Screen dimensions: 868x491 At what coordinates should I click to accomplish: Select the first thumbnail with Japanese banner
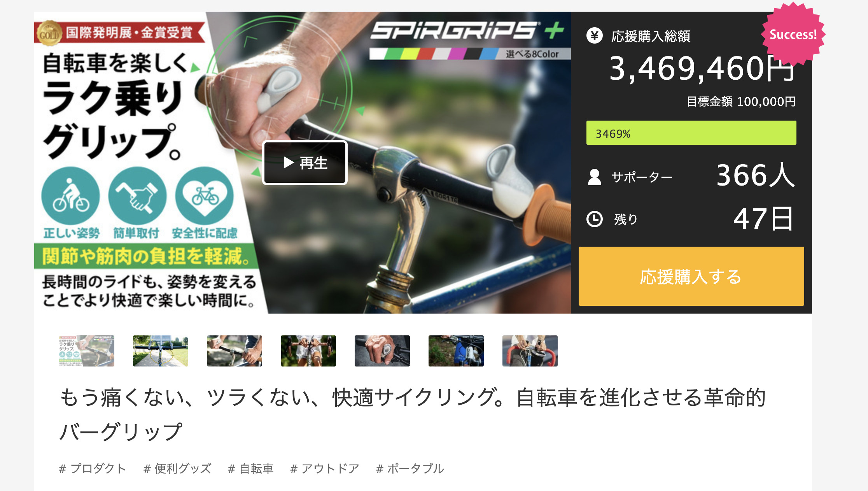[x=87, y=351]
